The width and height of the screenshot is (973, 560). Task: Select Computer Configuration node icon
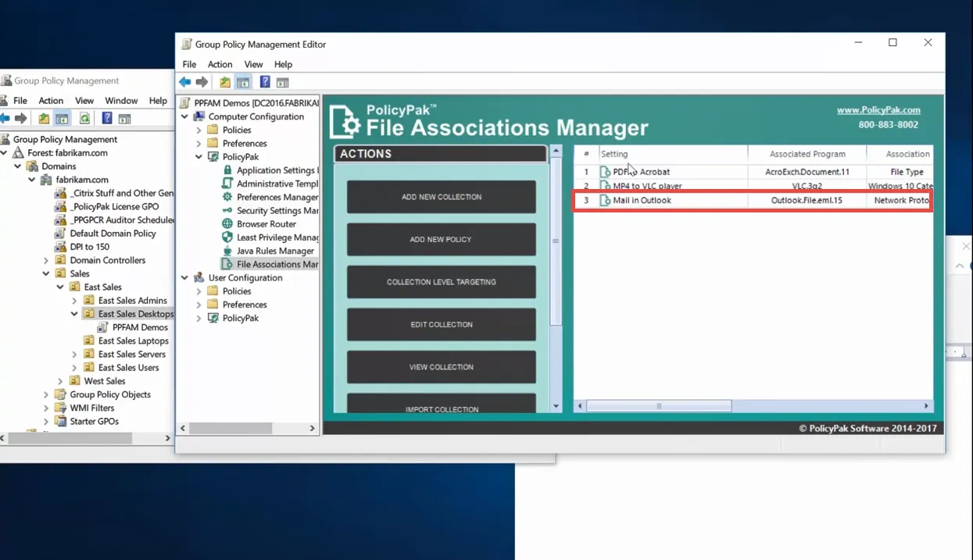199,116
